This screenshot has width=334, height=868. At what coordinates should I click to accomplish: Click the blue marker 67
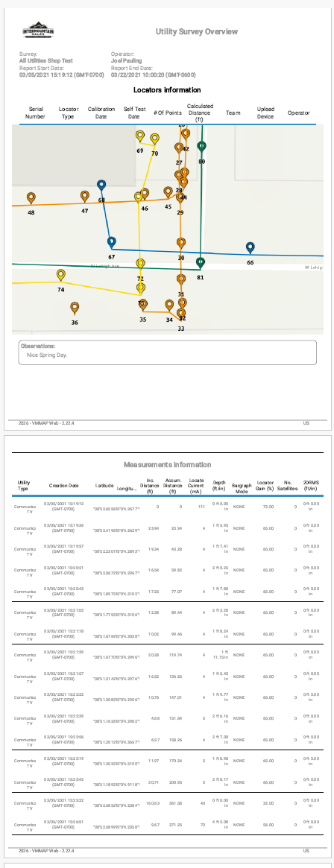tap(111, 243)
